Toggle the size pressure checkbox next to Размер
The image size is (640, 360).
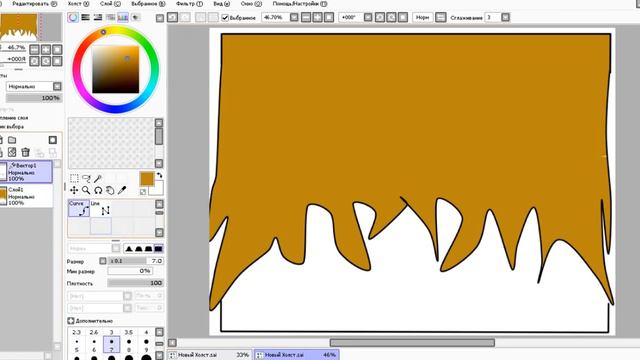click(103, 261)
